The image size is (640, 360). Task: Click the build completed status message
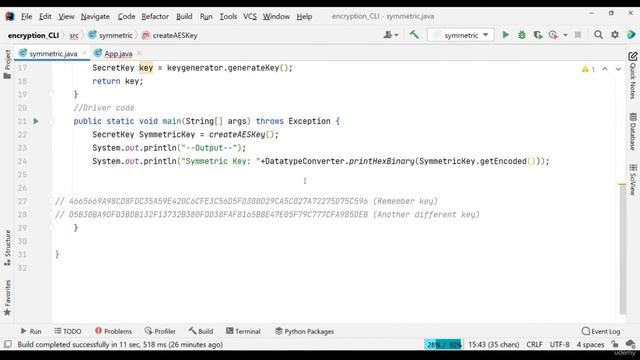[120, 344]
